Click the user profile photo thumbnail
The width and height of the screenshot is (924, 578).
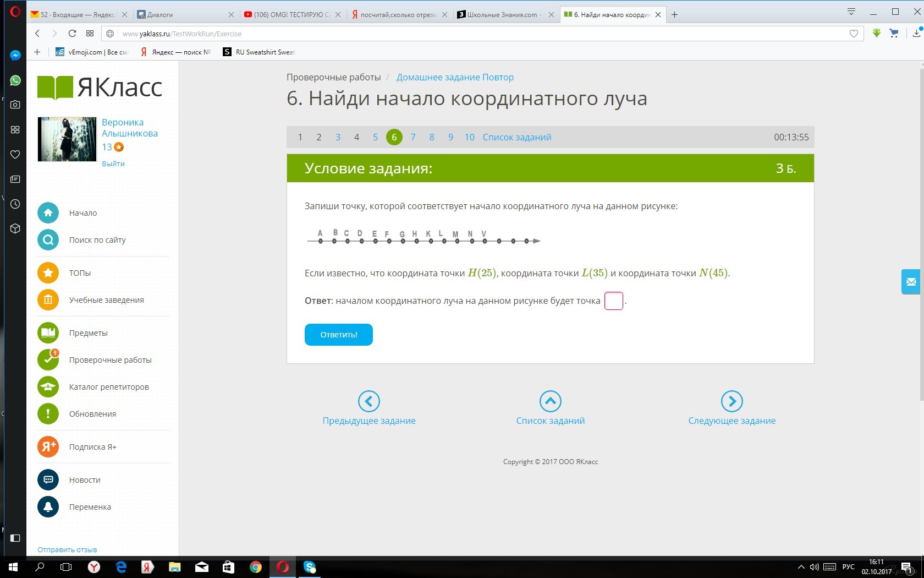click(67, 139)
